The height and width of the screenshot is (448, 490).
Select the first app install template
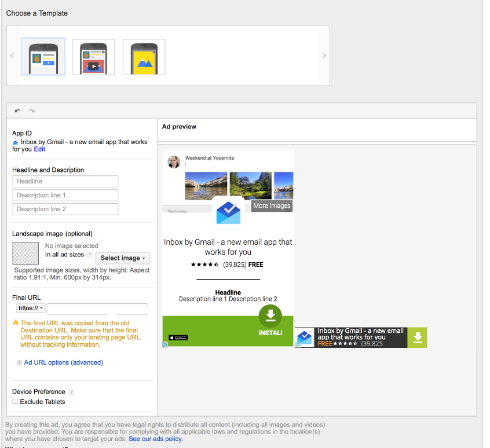click(43, 57)
